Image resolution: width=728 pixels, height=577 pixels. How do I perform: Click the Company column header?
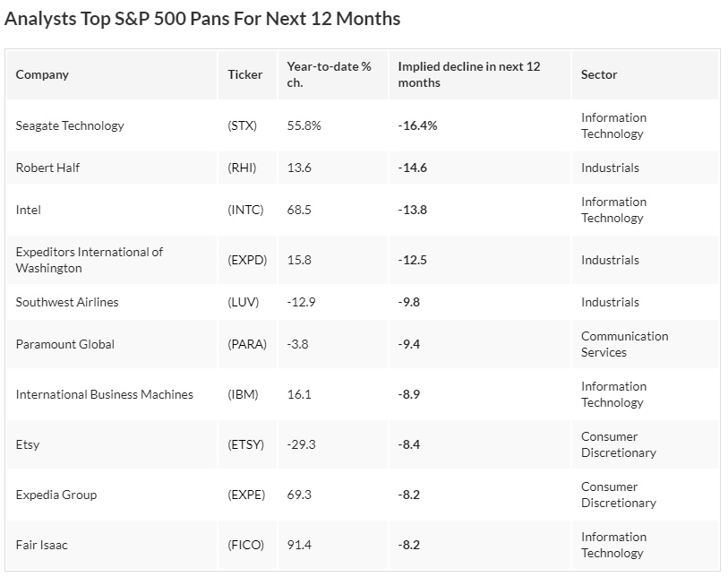point(42,74)
